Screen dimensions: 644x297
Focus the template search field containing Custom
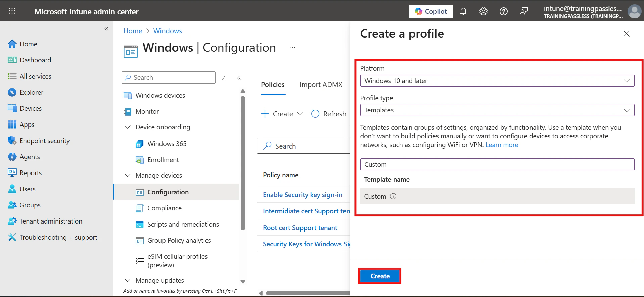[497, 164]
